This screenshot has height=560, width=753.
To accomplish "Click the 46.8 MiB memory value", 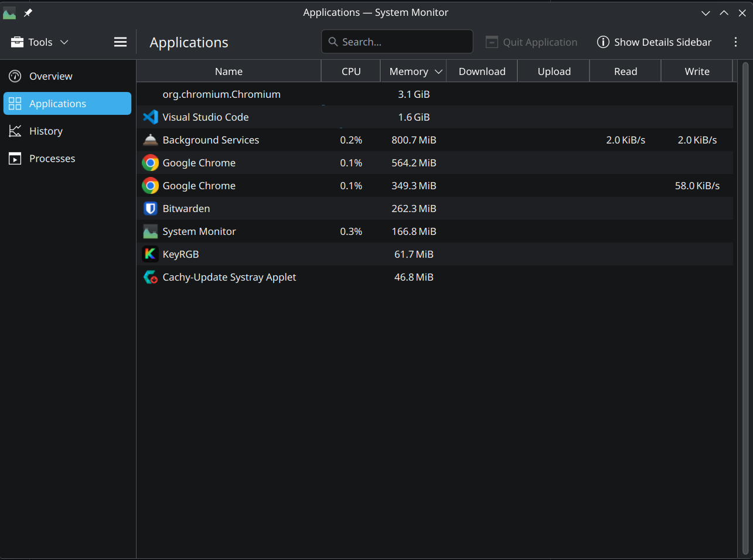I will [x=414, y=277].
